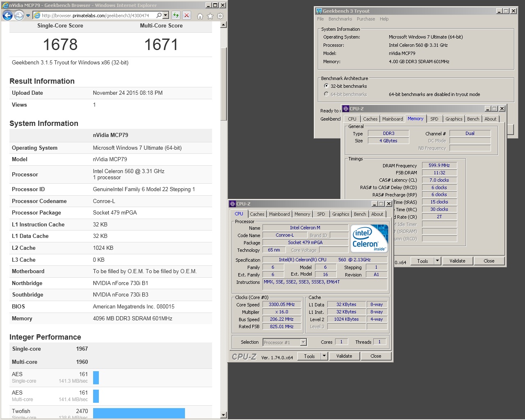Image resolution: width=525 pixels, height=420 pixels.
Task: Click Close button in front CPU-Z window
Action: (376, 356)
